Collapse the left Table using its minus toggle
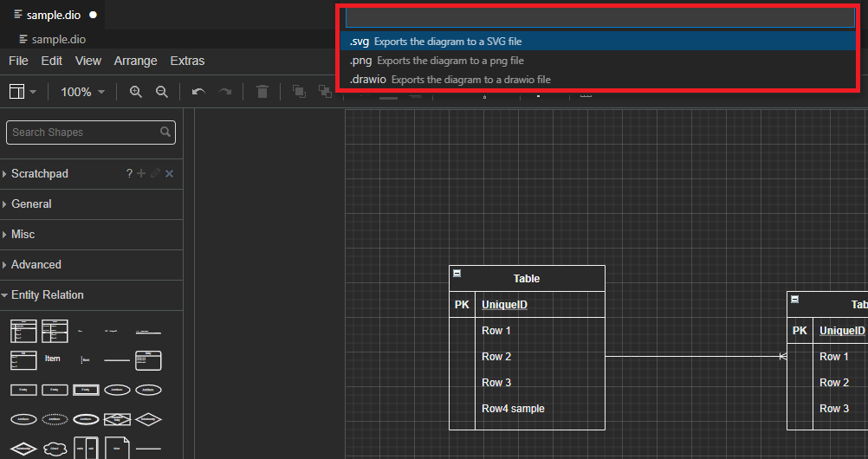Image resolution: width=868 pixels, height=459 pixels. (457, 274)
